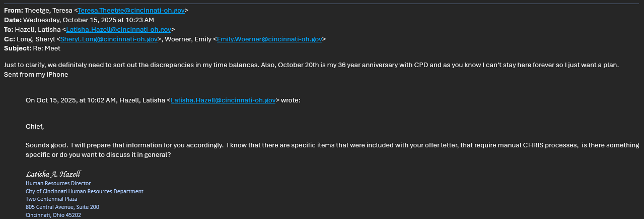This screenshot has width=644, height=219.
Task: Click the bold "Cc:" header label
Action: pyautogui.click(x=10, y=39)
